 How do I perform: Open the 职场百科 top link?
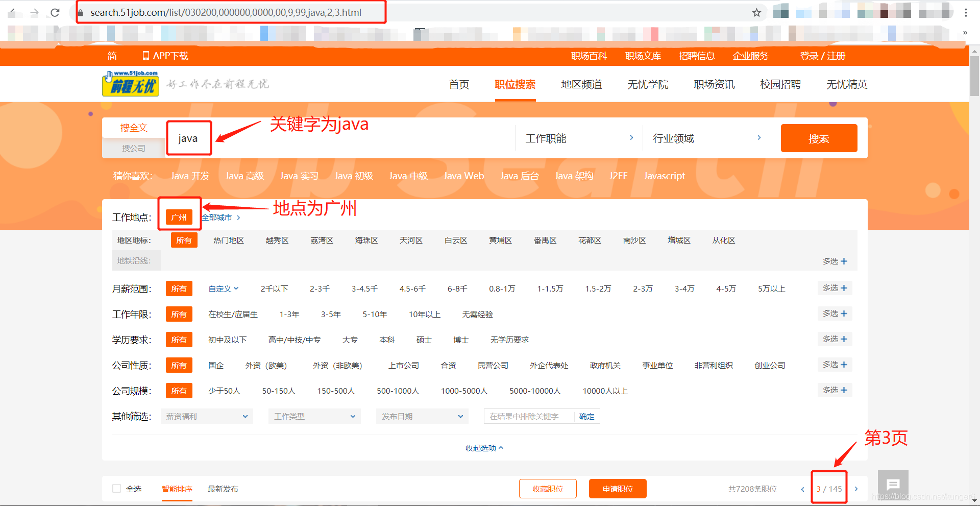point(589,56)
